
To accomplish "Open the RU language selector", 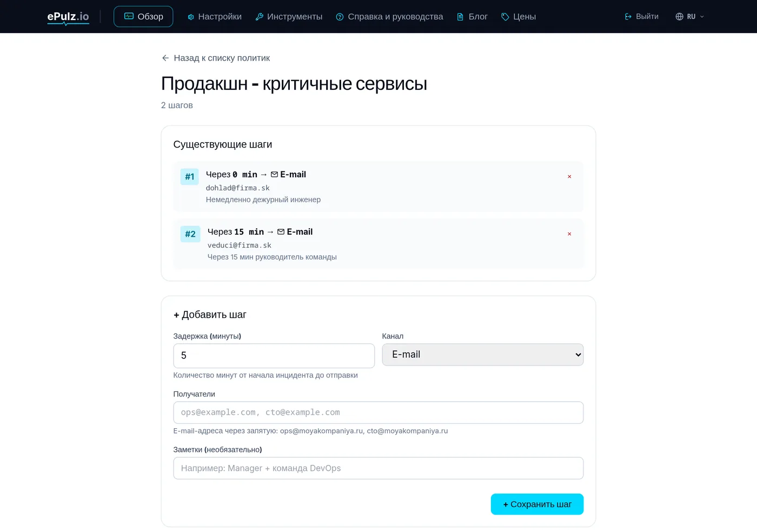I will 690,17.
